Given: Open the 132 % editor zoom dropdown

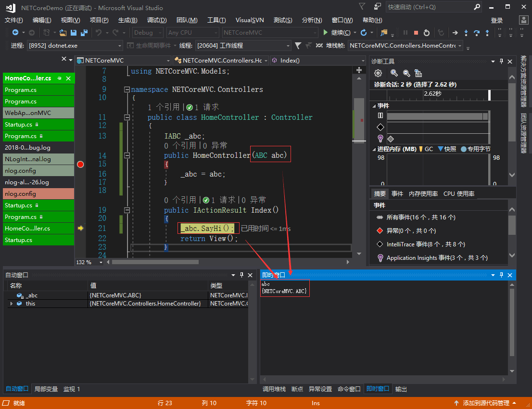Looking at the screenshot, I should click(x=89, y=262).
